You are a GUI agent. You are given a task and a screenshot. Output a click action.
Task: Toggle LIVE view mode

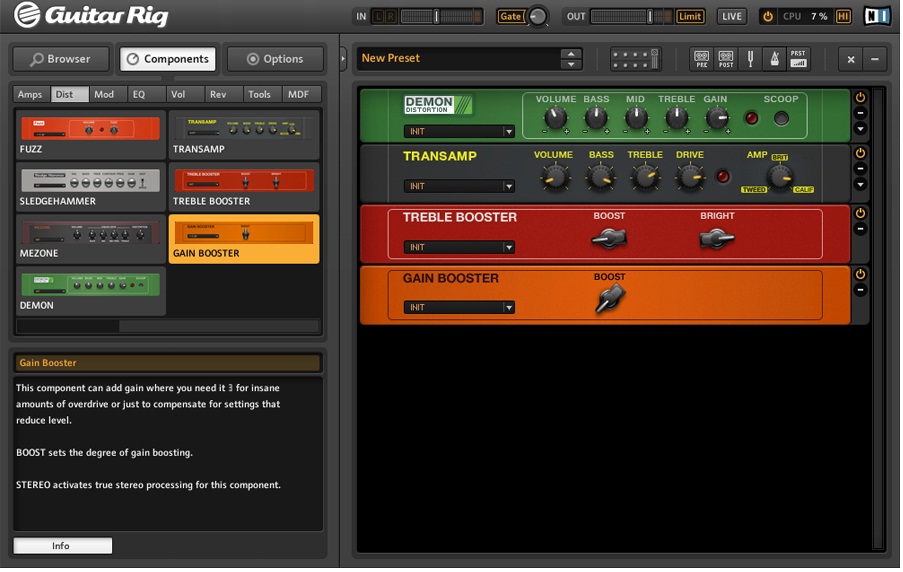732,16
